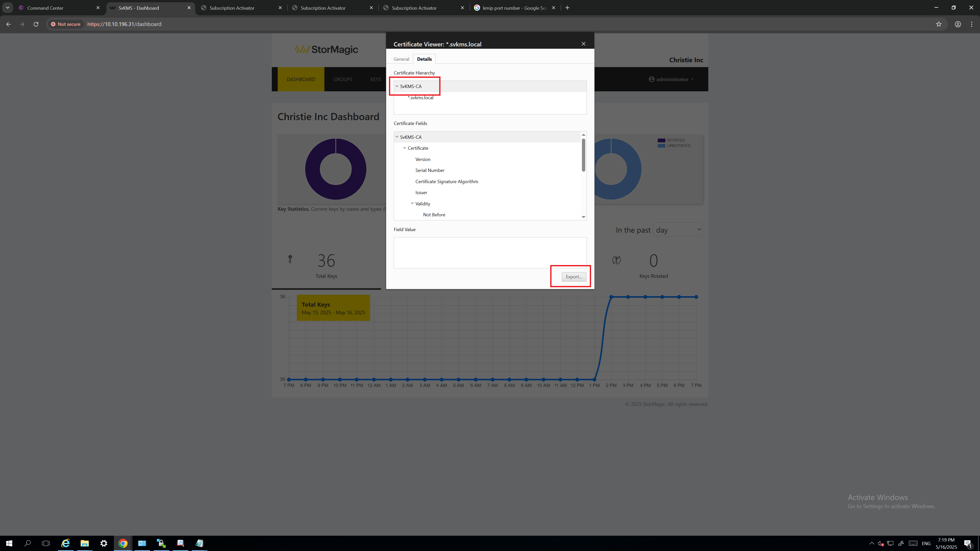Open Settings gear on taskbar

[x=103, y=543]
